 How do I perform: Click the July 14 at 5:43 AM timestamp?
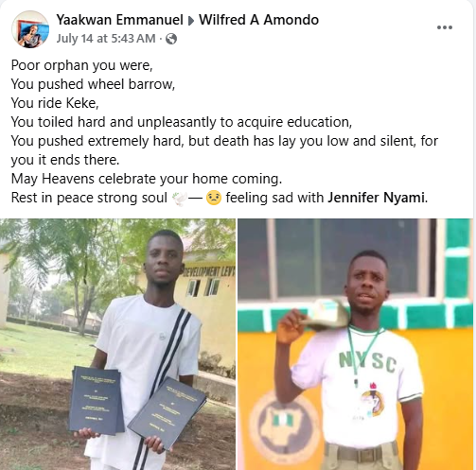[106, 39]
